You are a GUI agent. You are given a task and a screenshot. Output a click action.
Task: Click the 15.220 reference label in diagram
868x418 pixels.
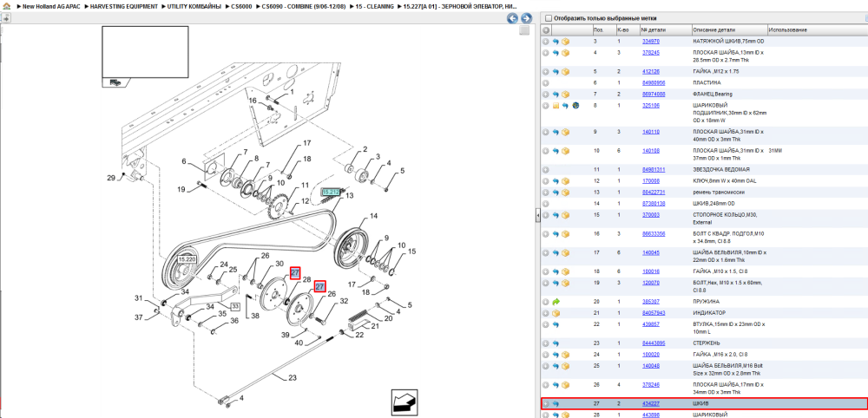(x=187, y=258)
